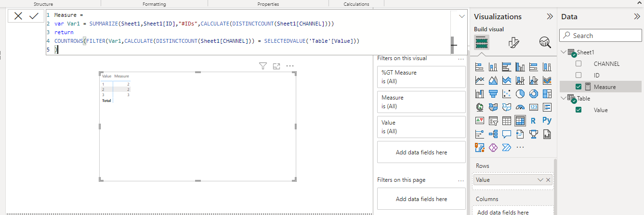Select the KPI visual
The height and width of the screenshot is (215, 644).
point(480,121)
